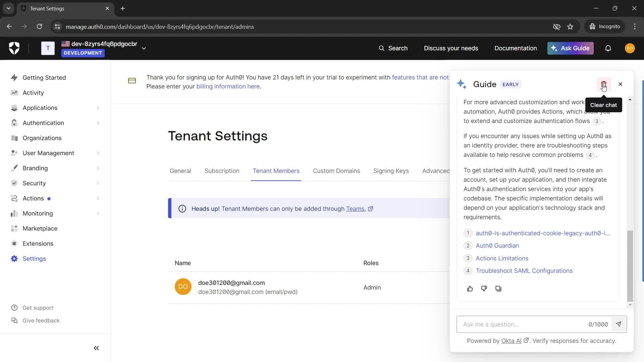Collapse the sidebar with double-chevron icon
644x362 pixels.
(x=96, y=348)
